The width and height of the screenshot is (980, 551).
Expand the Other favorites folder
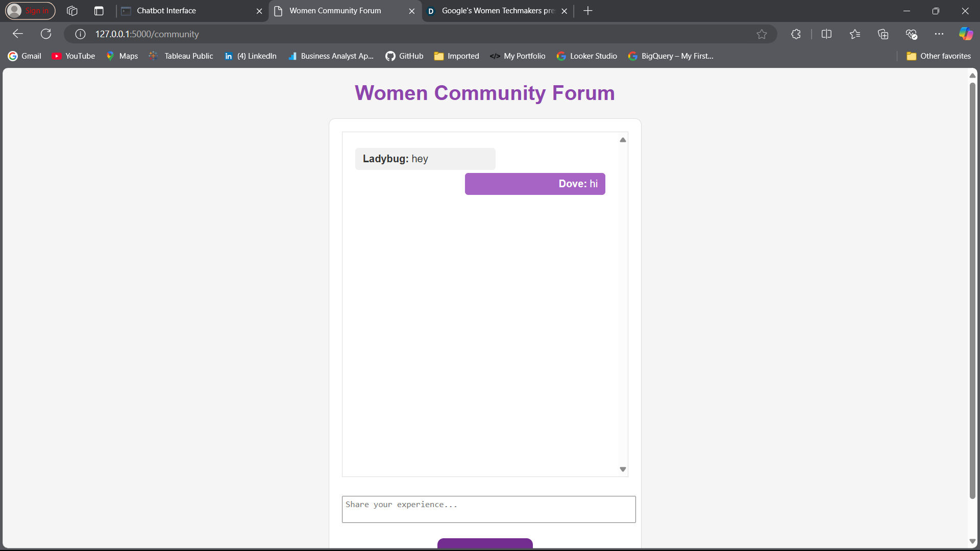938,56
